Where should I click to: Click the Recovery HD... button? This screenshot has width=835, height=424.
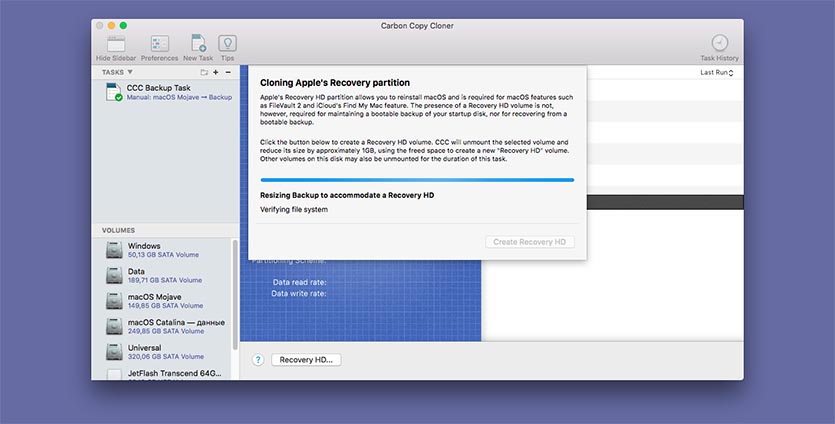(306, 360)
